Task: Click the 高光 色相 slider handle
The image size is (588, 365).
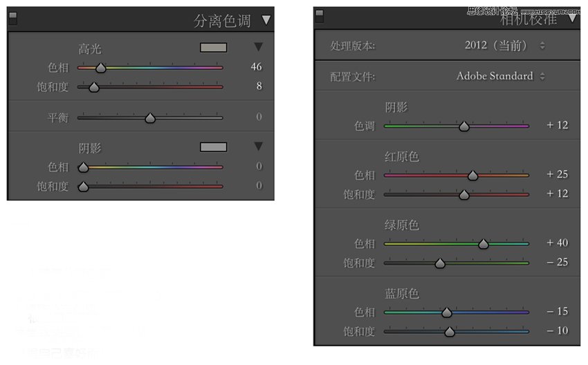Action: pyautogui.click(x=101, y=68)
